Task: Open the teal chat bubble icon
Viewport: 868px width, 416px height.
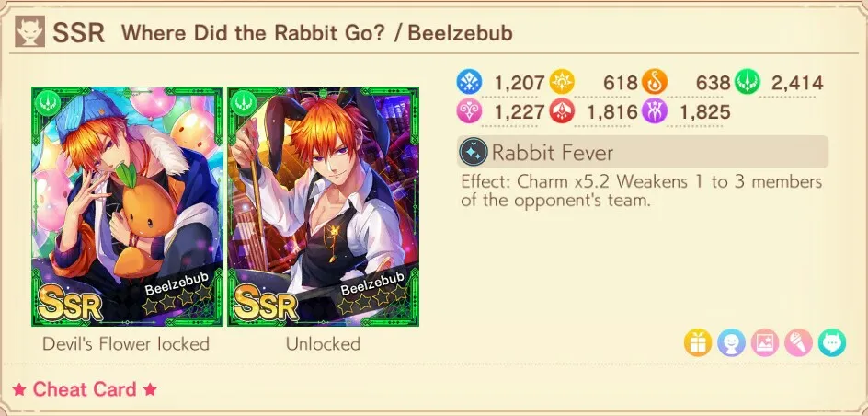Action: point(832,342)
